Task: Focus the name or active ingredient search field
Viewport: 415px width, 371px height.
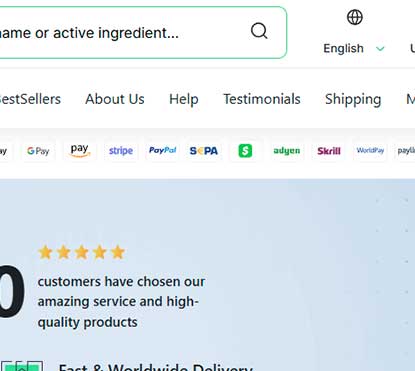Action: click(142, 33)
